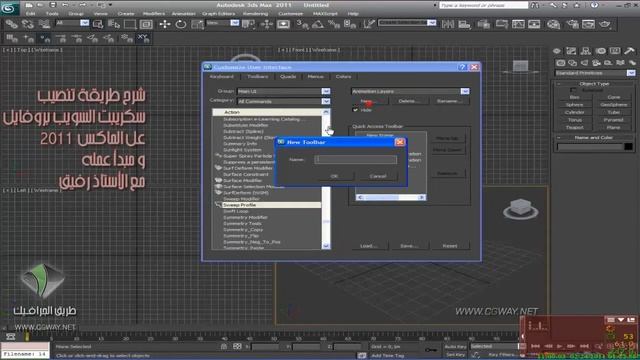Click the time slider on the timeline
640x360 pixels.
pos(27,337)
